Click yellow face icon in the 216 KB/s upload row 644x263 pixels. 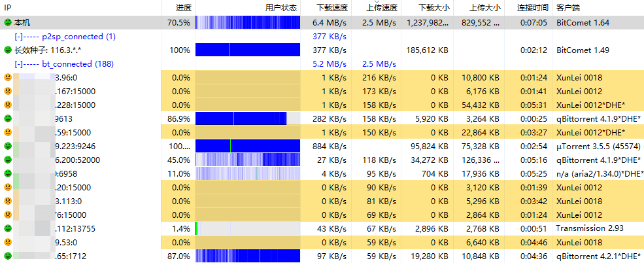[x=8, y=77]
